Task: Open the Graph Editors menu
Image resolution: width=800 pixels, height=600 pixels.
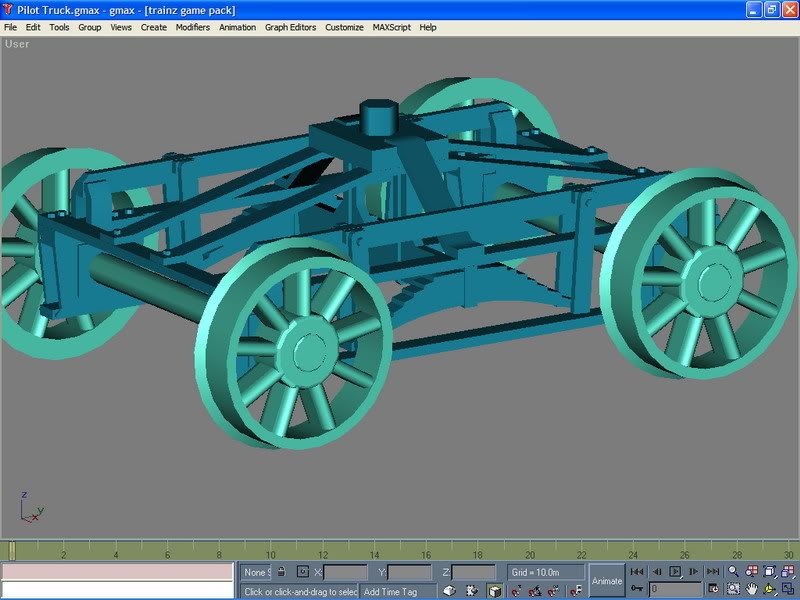Action: click(x=290, y=28)
